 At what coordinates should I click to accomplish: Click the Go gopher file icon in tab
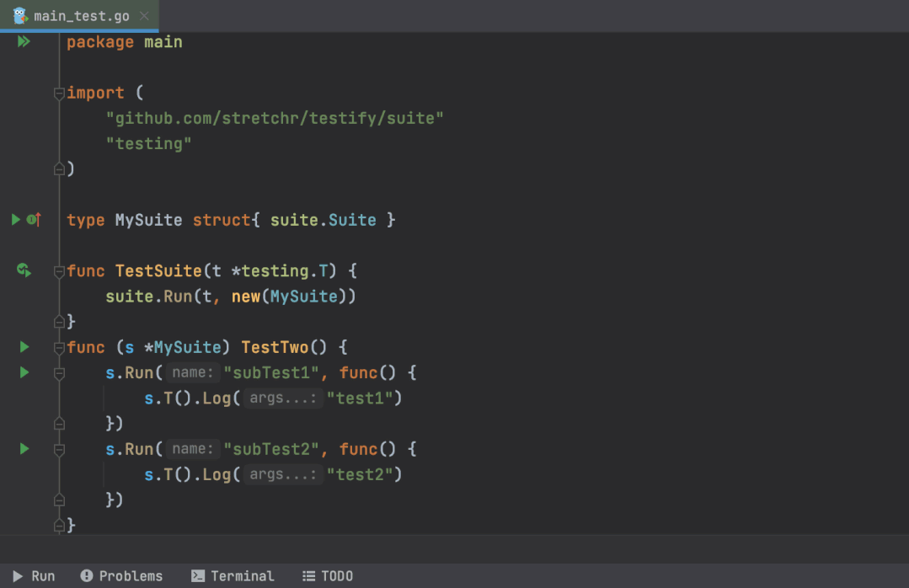click(x=20, y=16)
